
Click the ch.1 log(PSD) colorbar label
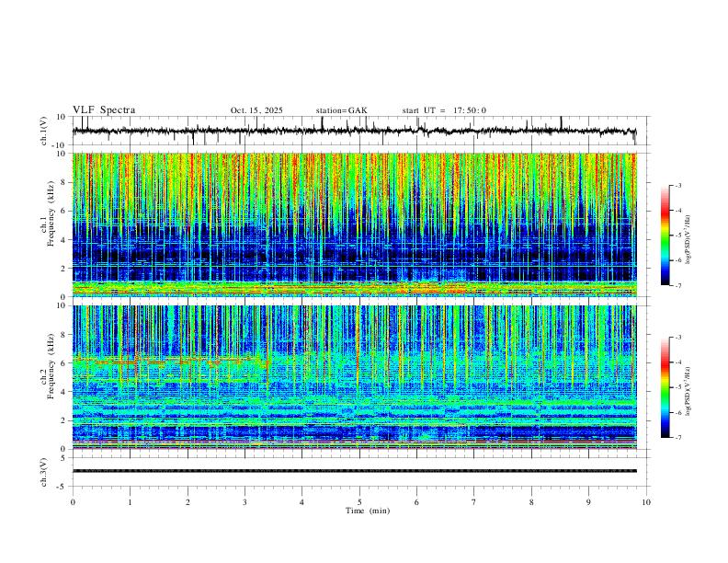(688, 239)
